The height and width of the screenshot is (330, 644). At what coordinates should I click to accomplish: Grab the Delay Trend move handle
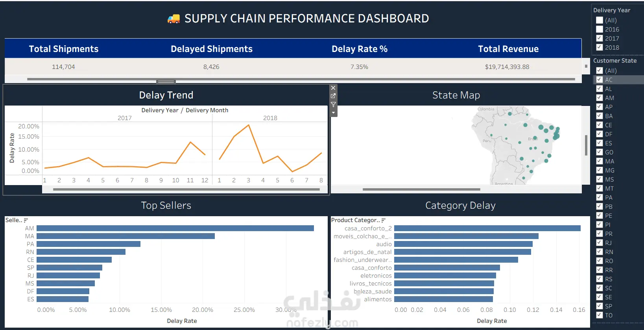(x=166, y=82)
